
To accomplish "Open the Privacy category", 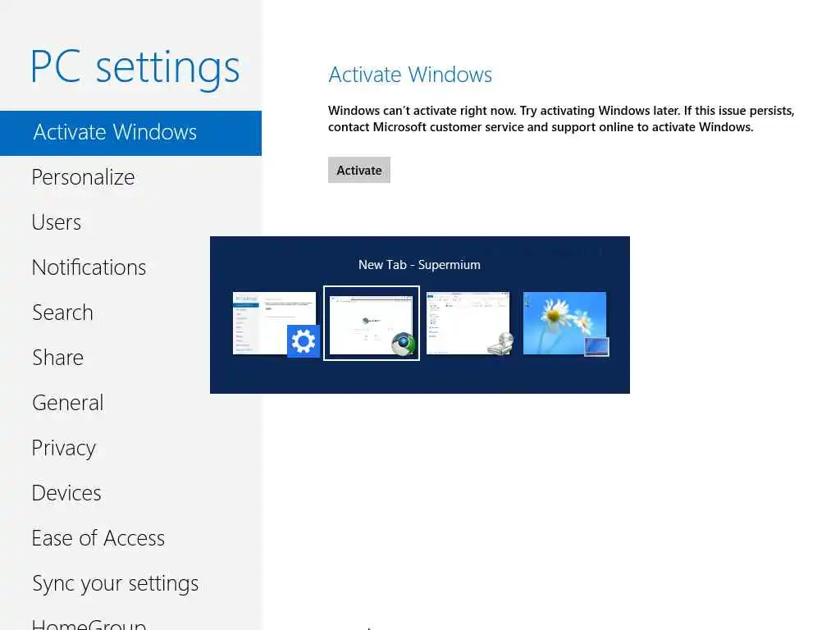I will (x=64, y=449).
